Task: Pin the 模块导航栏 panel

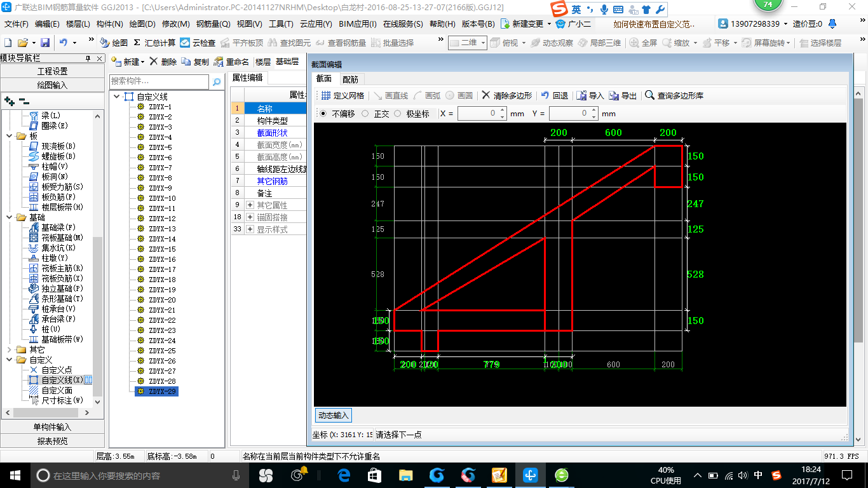Action: click(88, 58)
